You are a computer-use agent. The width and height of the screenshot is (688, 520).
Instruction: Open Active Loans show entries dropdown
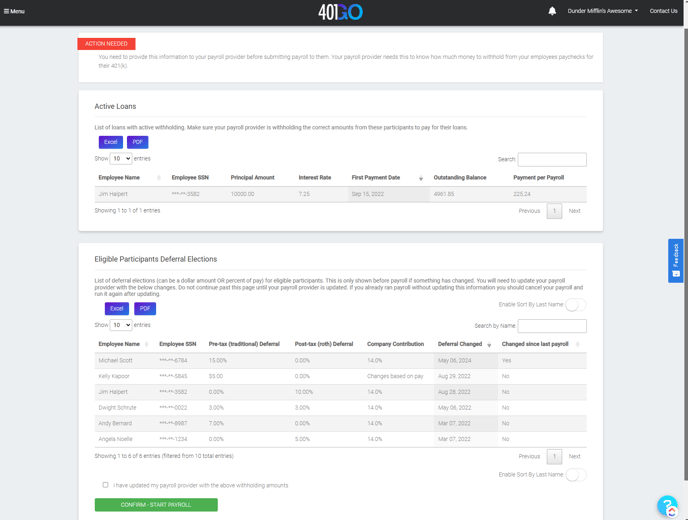coord(121,158)
